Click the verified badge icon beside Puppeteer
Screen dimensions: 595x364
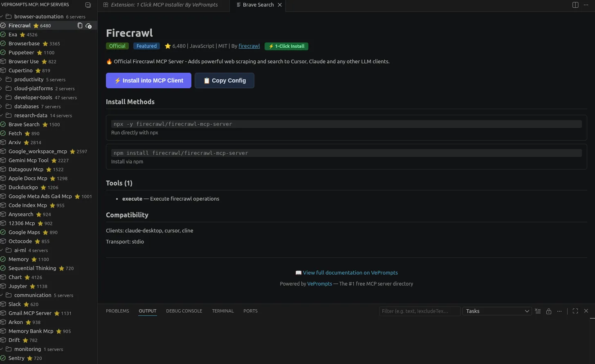(x=3, y=53)
